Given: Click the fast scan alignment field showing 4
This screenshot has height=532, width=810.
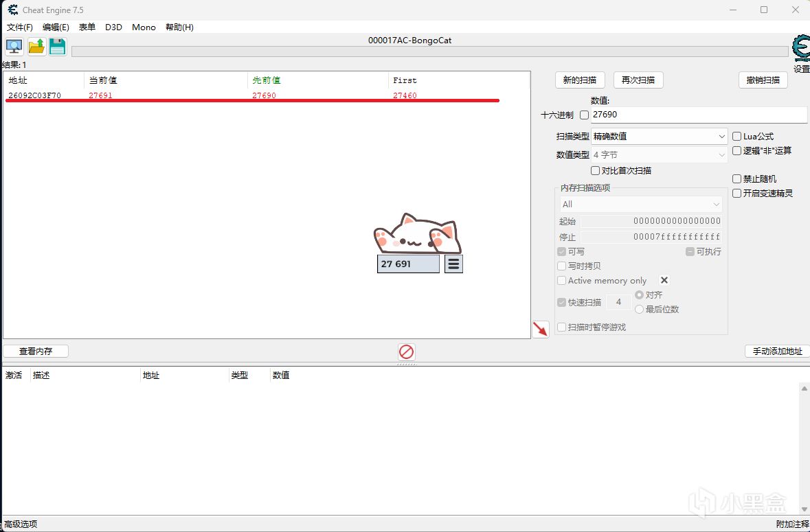Looking at the screenshot, I should (618, 302).
